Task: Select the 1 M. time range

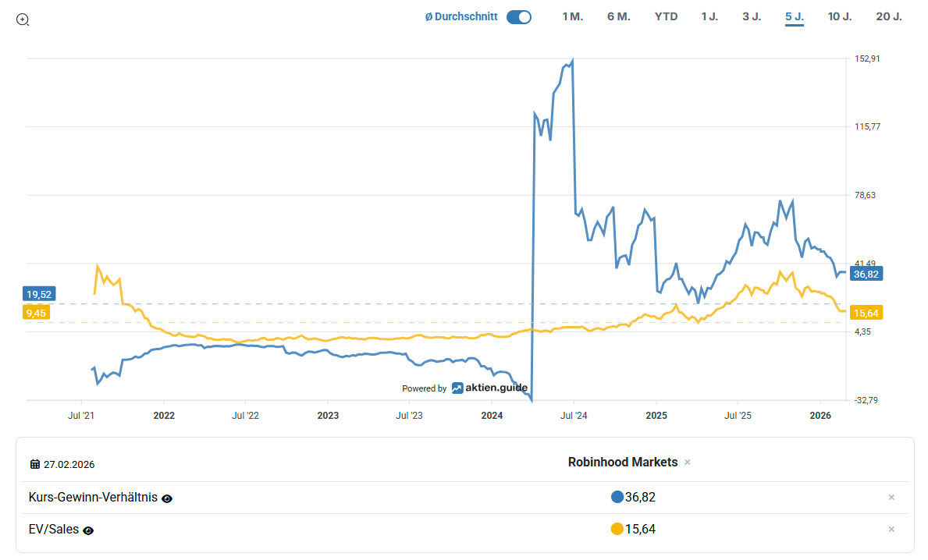Action: point(572,17)
